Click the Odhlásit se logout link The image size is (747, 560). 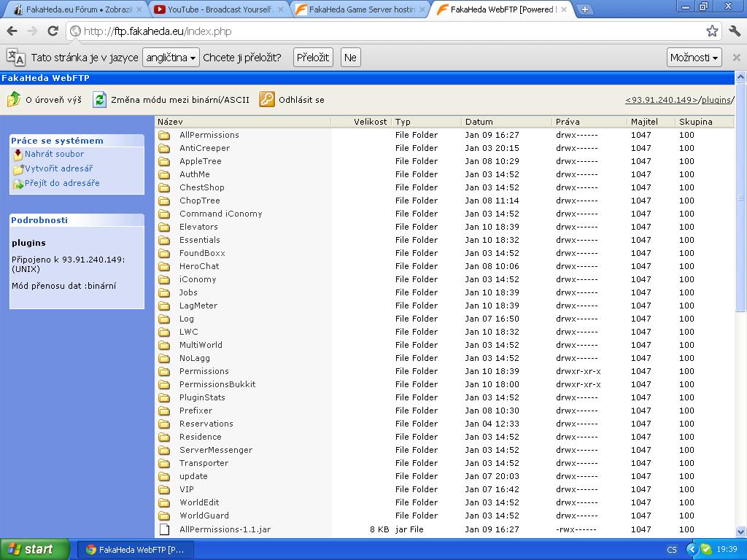click(x=301, y=100)
